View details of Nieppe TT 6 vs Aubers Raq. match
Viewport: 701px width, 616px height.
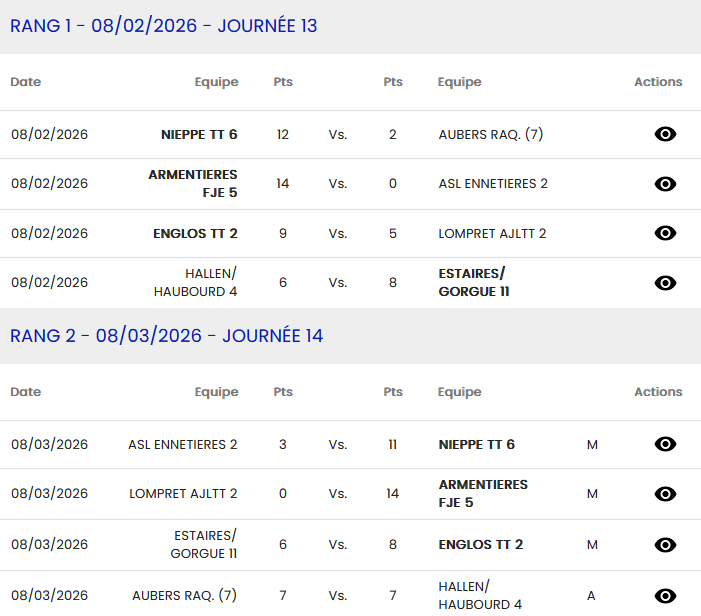tap(665, 134)
